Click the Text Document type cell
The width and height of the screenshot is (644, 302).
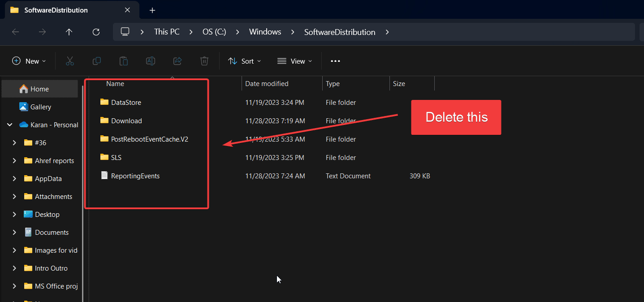(348, 176)
